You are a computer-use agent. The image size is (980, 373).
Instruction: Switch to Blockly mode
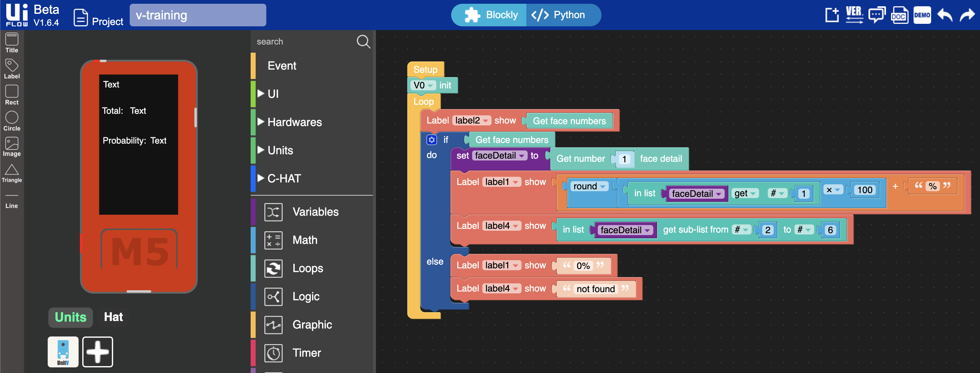pyautogui.click(x=491, y=15)
